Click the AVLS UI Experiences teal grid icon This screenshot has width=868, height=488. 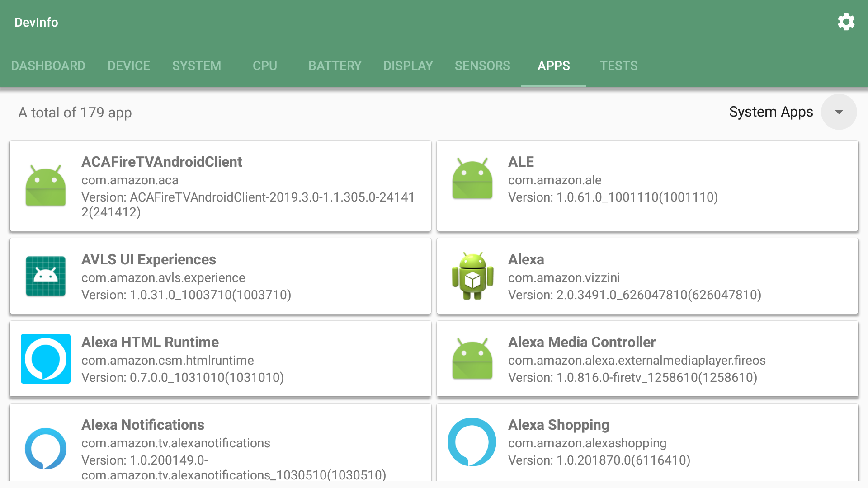pos(45,276)
